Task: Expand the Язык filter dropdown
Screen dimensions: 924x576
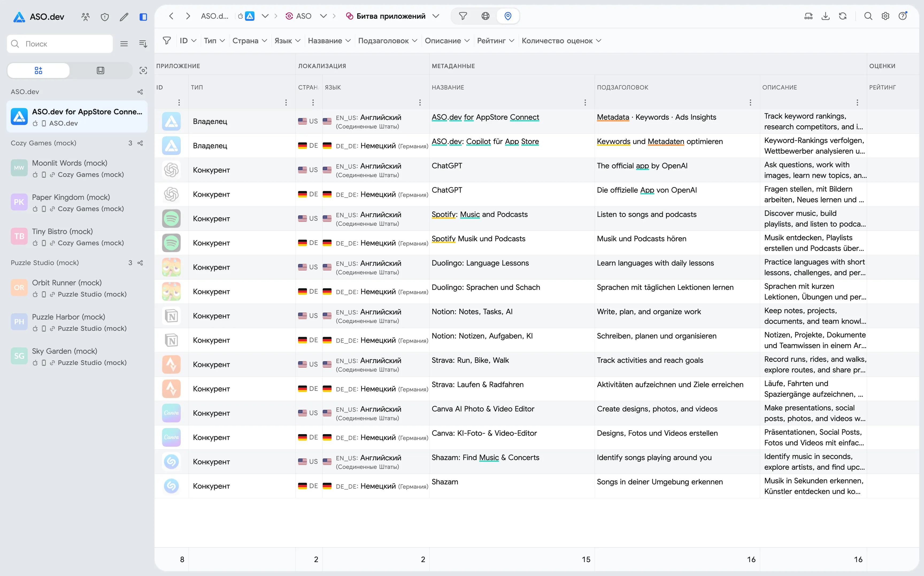Action: click(x=287, y=41)
